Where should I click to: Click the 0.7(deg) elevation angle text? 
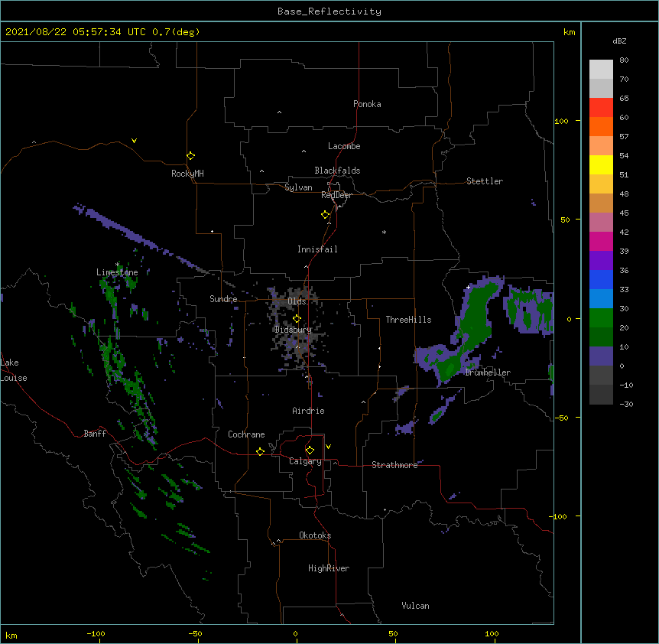point(176,32)
